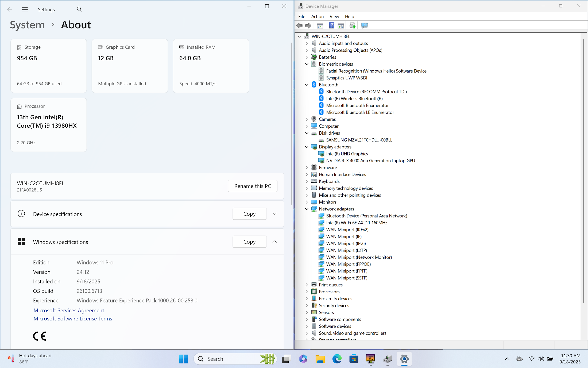Open Windows Start button on taskbar

184,359
